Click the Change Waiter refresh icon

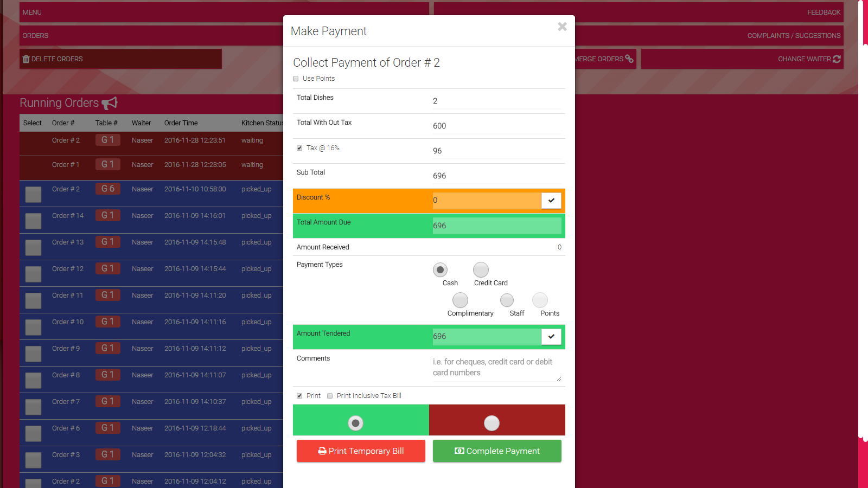click(837, 59)
